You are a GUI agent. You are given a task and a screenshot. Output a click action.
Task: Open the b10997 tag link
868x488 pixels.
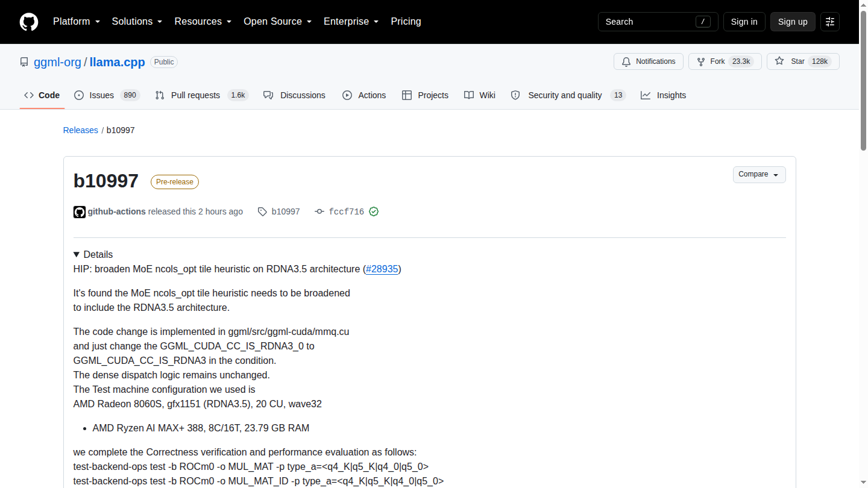286,212
